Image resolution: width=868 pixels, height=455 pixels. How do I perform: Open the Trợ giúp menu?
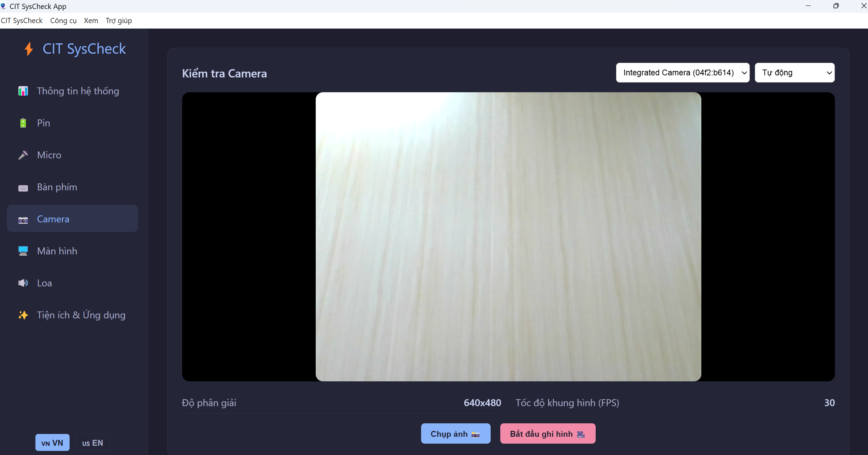click(x=118, y=20)
